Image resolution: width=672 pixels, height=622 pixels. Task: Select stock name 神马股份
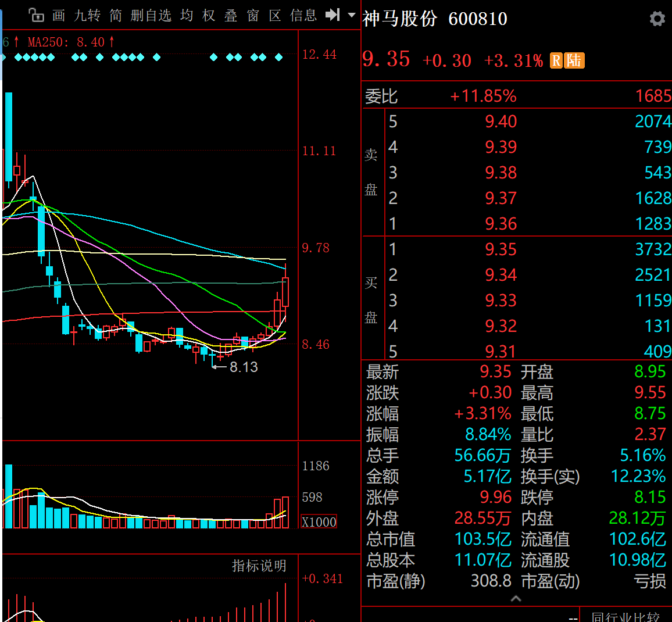click(x=399, y=19)
